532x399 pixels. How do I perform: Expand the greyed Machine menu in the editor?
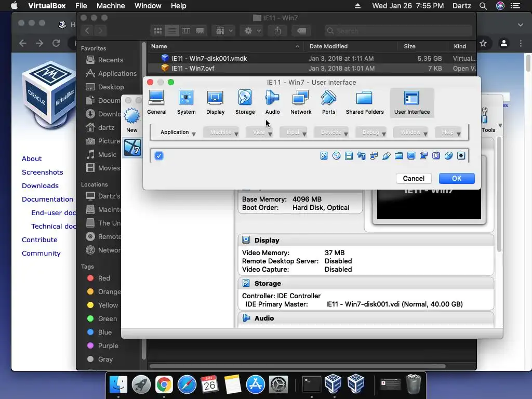pyautogui.click(x=221, y=132)
